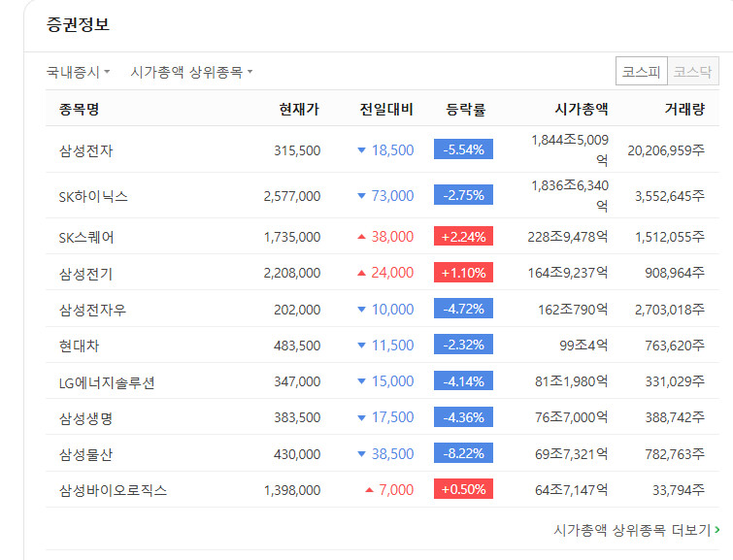Click the 2,703,018주 volume value
Image resolution: width=733 pixels, height=560 pixels.
tap(670, 309)
